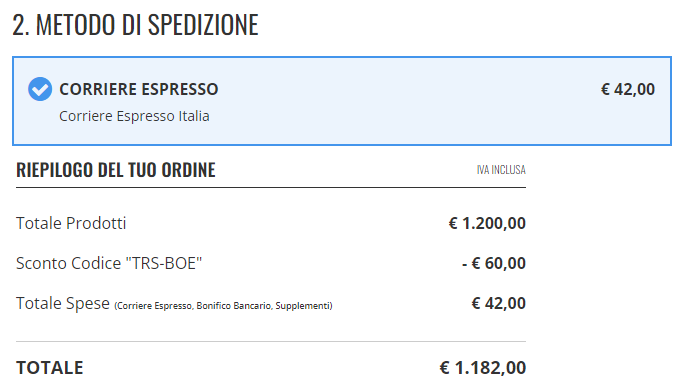Click the - € 60,00 discount amount
The image size is (679, 391).
coord(494,263)
